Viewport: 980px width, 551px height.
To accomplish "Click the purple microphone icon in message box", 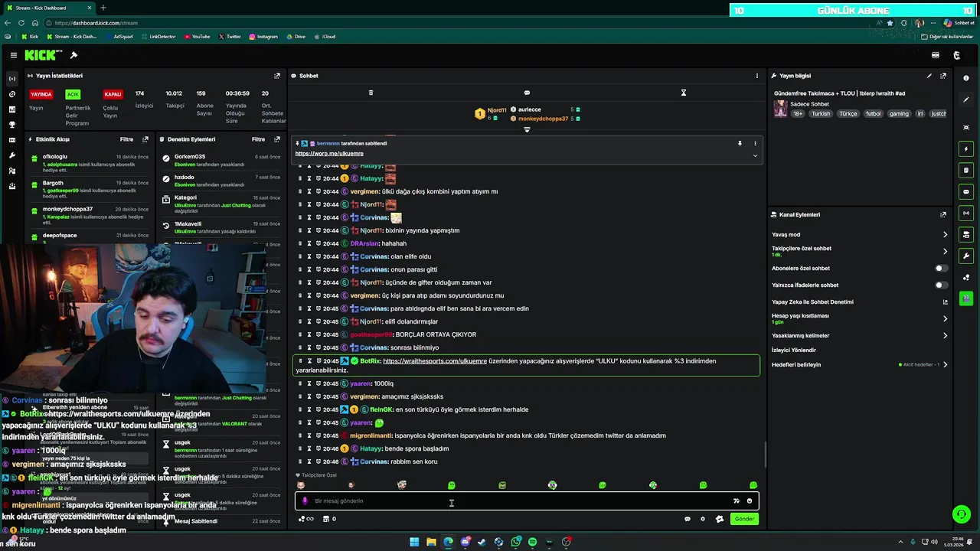I will 305,501.
